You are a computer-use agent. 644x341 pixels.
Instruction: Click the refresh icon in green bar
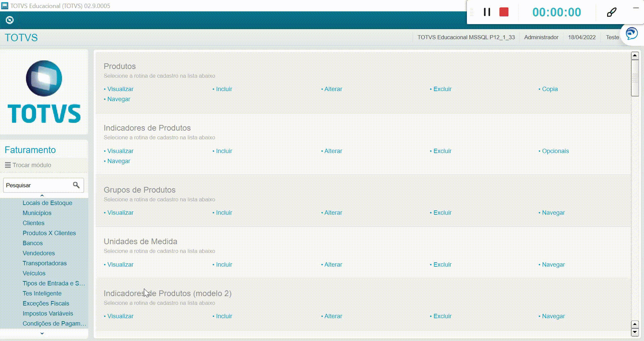(x=10, y=20)
